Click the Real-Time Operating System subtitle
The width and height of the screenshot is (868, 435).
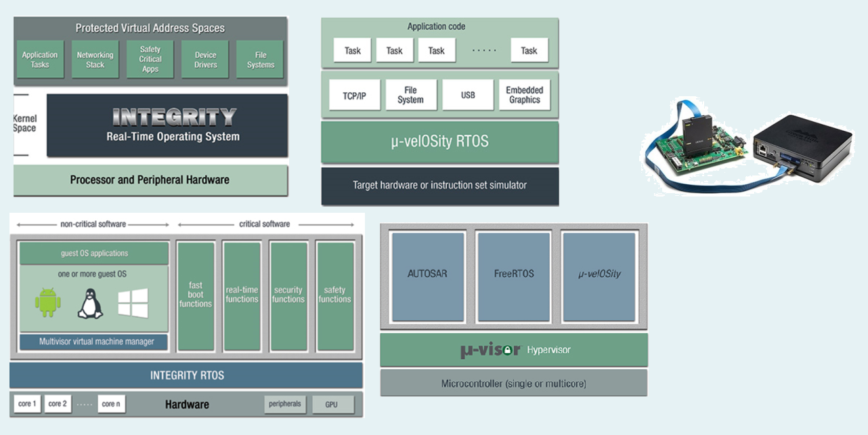(173, 136)
